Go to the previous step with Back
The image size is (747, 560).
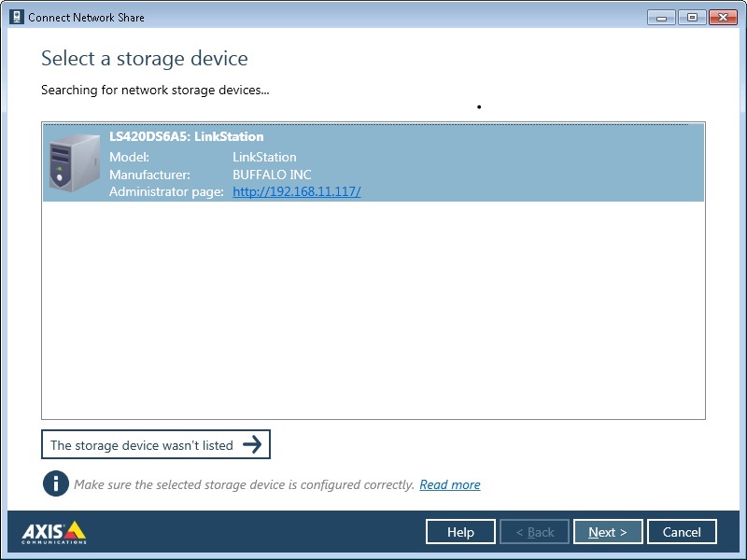[x=534, y=532]
